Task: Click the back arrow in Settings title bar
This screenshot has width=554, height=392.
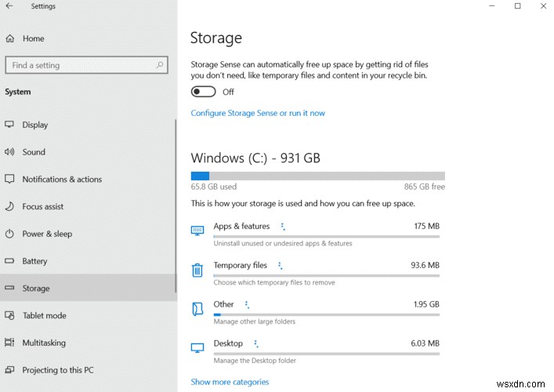Action: 9,5
